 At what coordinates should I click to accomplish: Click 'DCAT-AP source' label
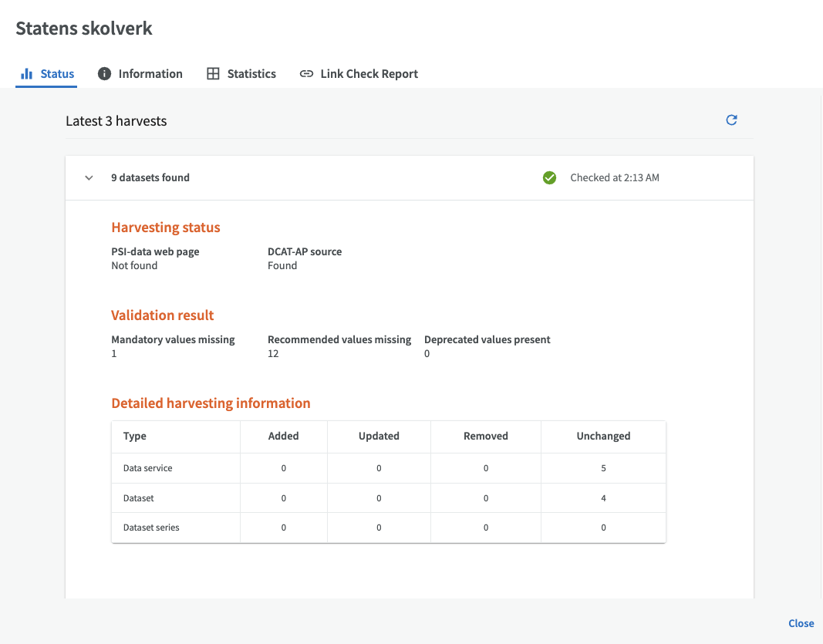pos(305,251)
